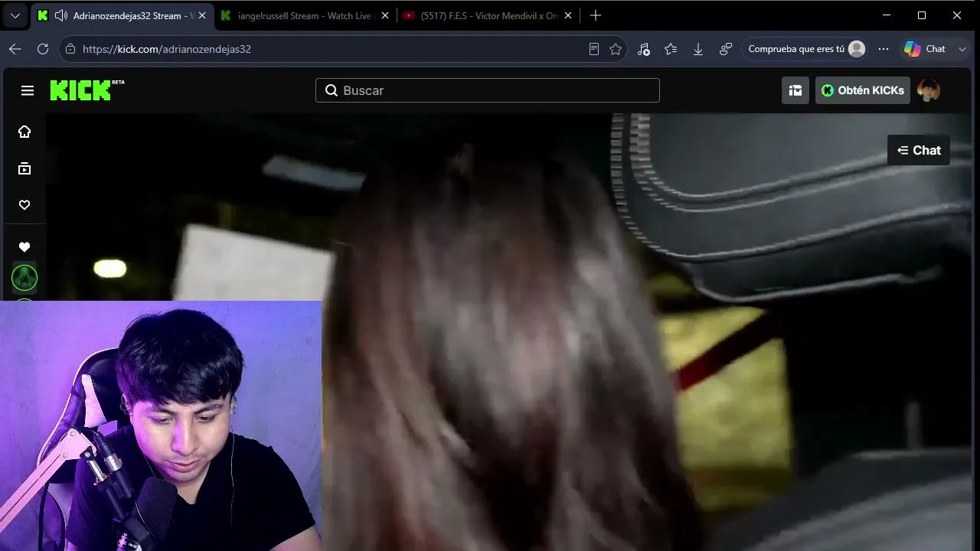Open browser Settings and more ellipsis menu
Viewport: 980px width, 551px height.
coord(884,49)
